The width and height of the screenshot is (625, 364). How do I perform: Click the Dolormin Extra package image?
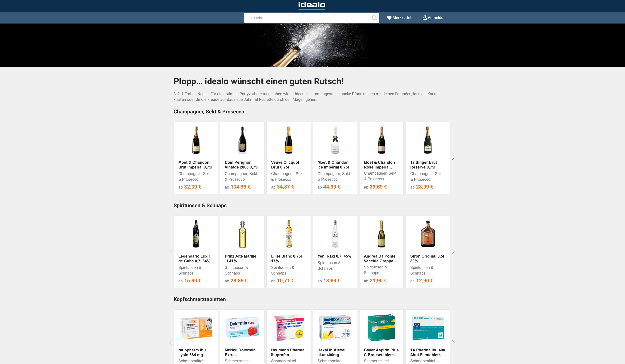pyautogui.click(x=242, y=327)
